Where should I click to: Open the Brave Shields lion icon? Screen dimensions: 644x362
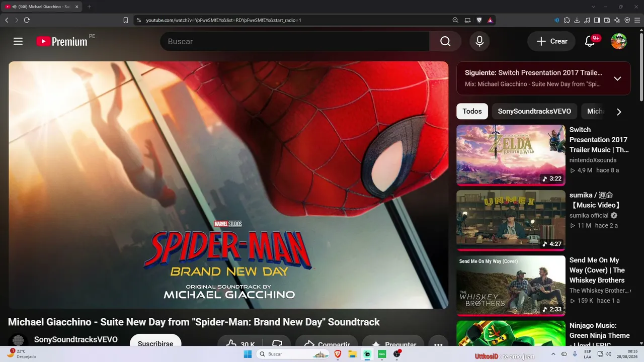(x=479, y=20)
